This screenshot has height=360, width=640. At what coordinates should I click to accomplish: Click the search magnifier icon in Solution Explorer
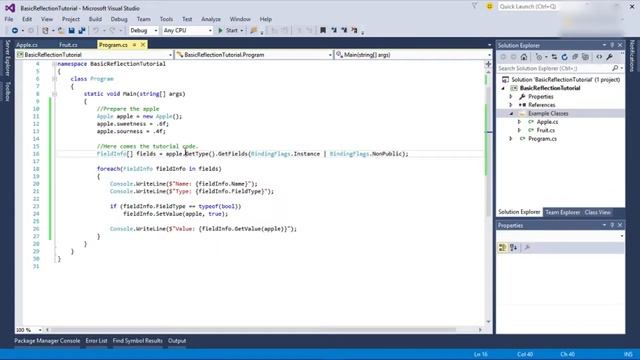pos(615,68)
